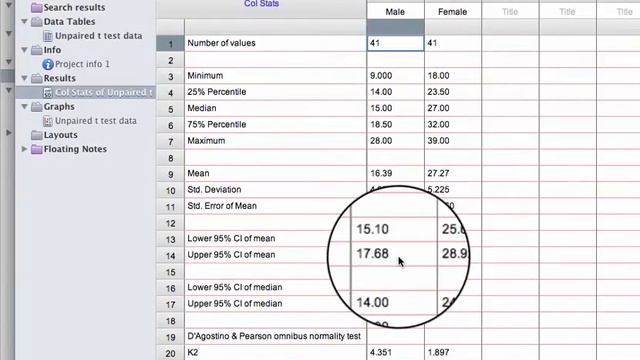Select Col Stats of Unpaired t results sheet
Viewport: 640px width, 360px height.
pyautogui.click(x=104, y=93)
